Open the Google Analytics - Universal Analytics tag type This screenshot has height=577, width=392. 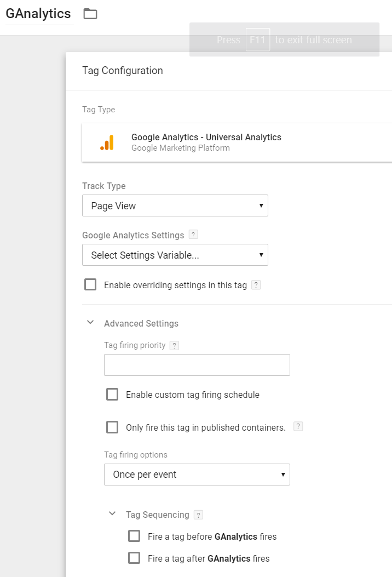tap(237, 142)
